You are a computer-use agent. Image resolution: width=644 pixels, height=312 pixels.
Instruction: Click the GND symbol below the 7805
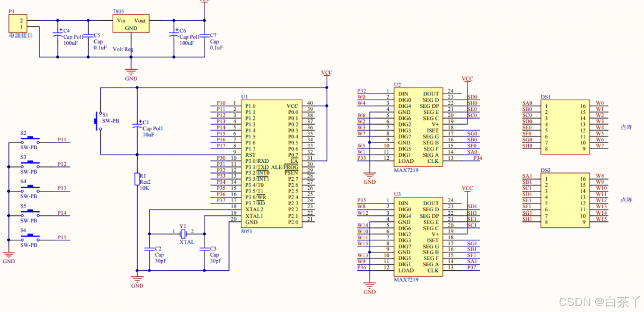coord(131,72)
